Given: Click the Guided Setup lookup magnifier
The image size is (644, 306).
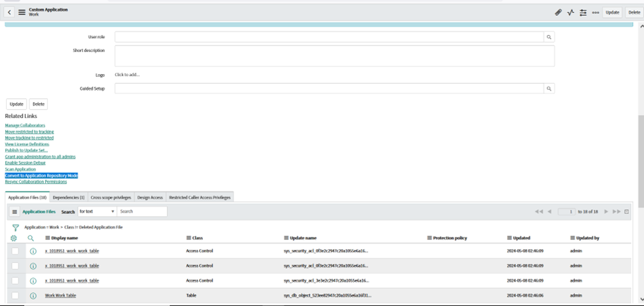Looking at the screenshot, I should coord(549,89).
